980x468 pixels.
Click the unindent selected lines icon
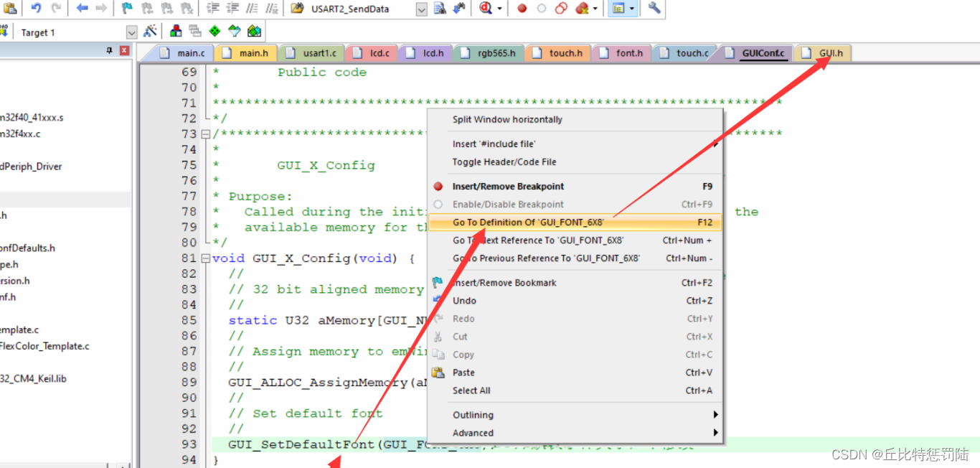coord(232,8)
